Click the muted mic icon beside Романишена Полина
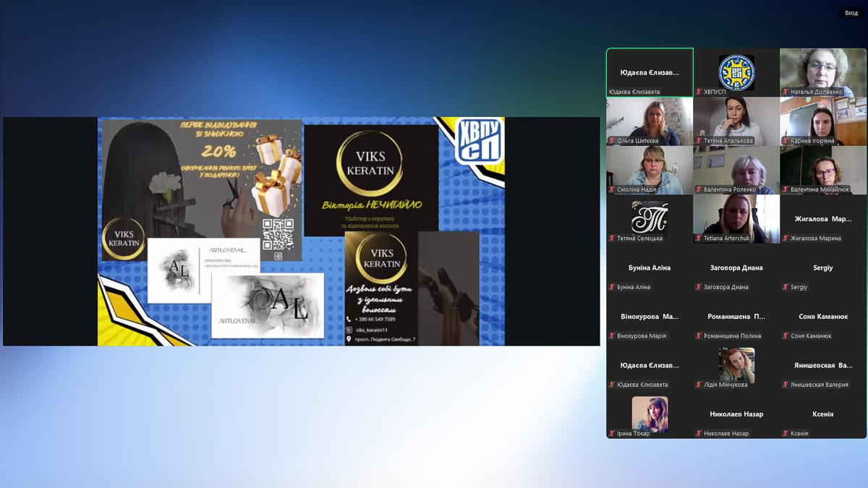Screen dimensions: 868x488 point(699,336)
